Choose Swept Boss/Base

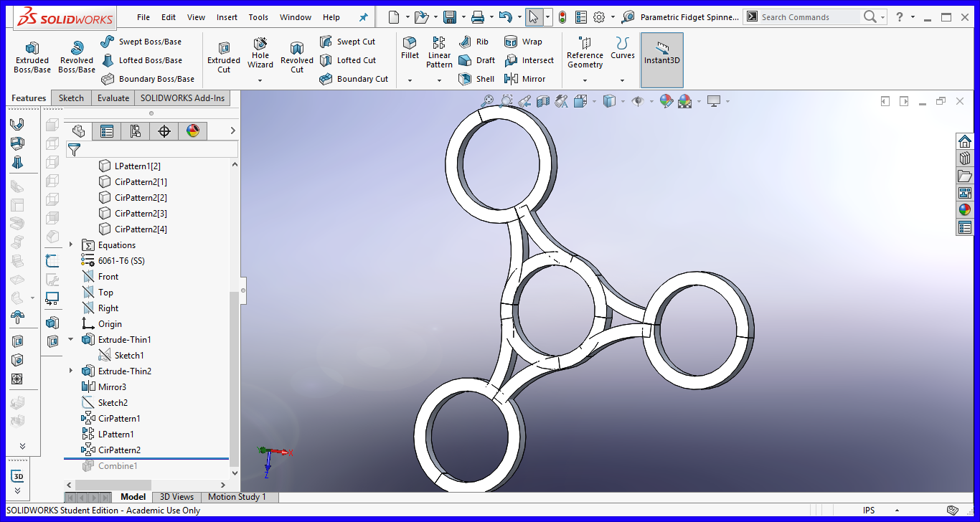[x=141, y=42]
